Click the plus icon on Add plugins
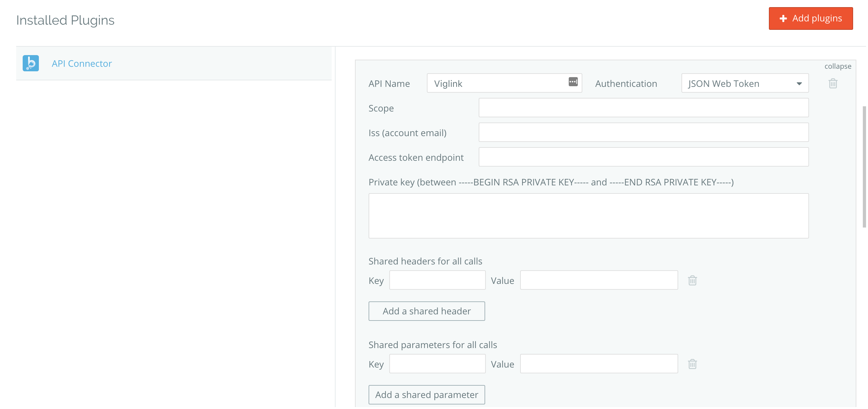868x409 pixels. (x=783, y=18)
